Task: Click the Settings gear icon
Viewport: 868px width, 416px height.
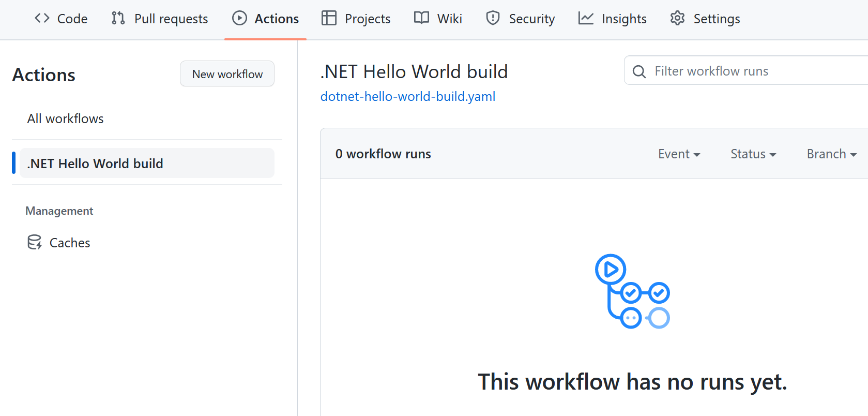Action: click(x=677, y=18)
